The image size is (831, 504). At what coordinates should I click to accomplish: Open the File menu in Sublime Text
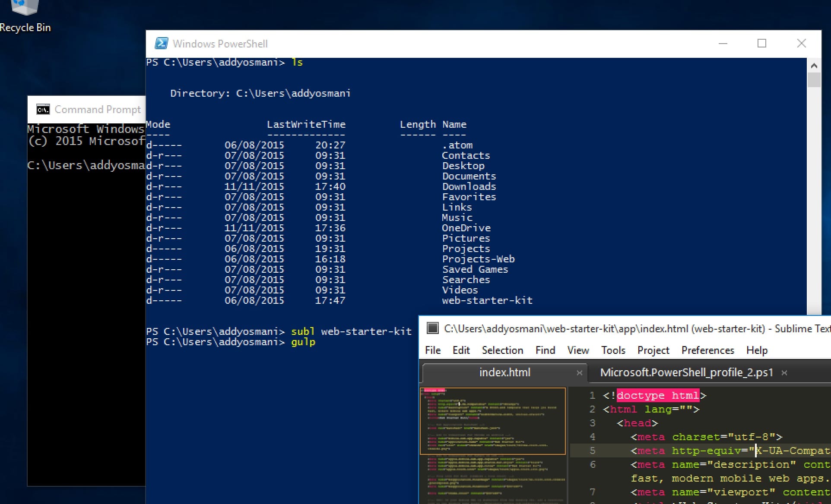pos(432,350)
